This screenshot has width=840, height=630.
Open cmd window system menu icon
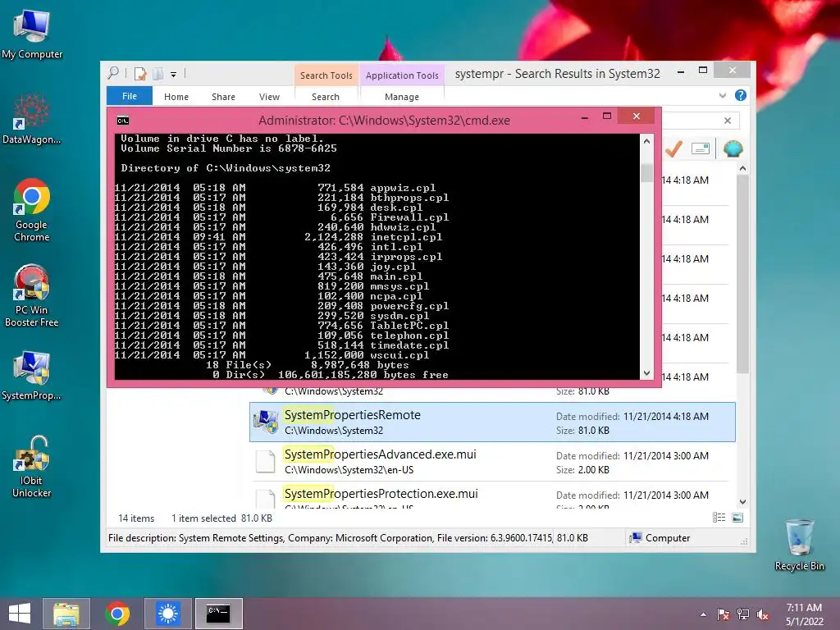[123, 121]
